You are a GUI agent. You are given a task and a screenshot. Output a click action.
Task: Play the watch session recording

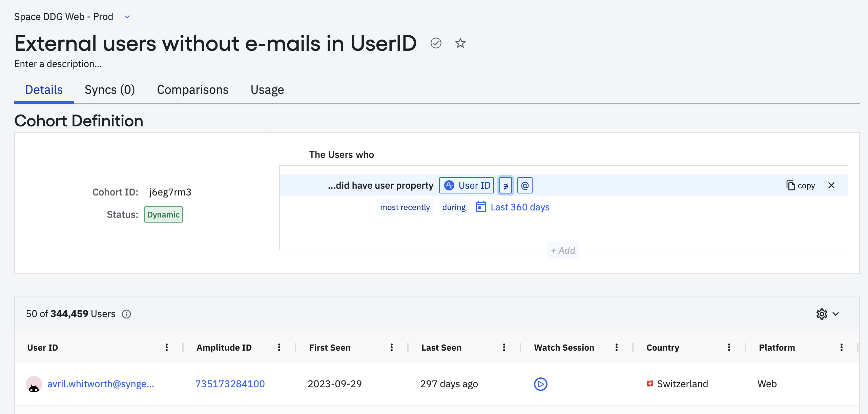[x=540, y=384]
